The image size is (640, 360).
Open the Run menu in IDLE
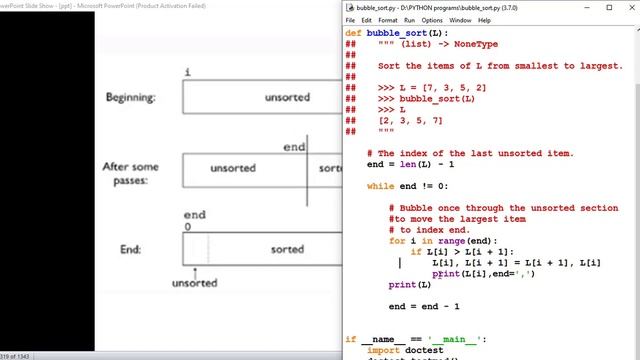point(409,20)
